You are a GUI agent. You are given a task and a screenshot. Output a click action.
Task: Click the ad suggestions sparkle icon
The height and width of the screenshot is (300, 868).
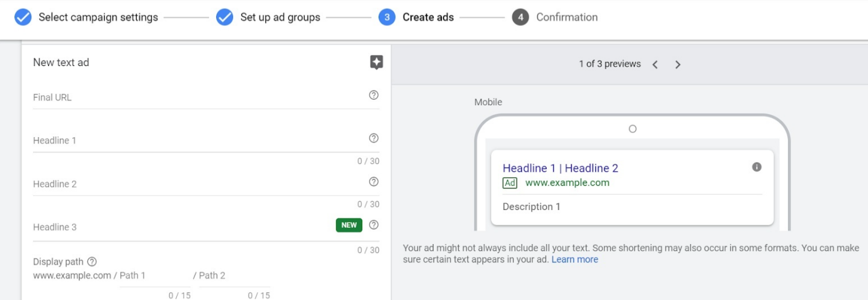click(376, 63)
